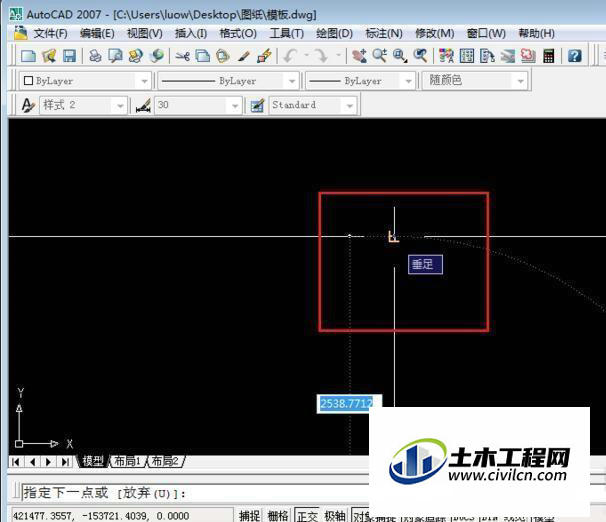This screenshot has width=606, height=522.
Task: Expand the 样式 2 text style dropdown
Action: pos(120,105)
